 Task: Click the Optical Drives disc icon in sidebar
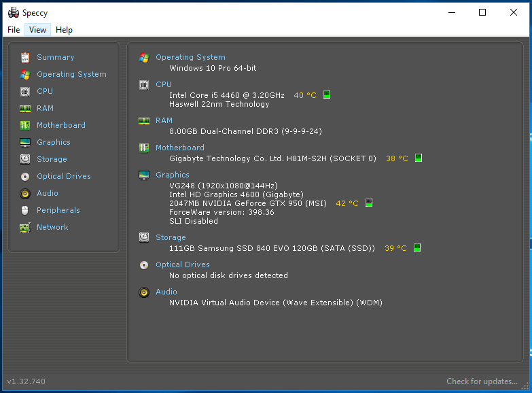point(25,177)
